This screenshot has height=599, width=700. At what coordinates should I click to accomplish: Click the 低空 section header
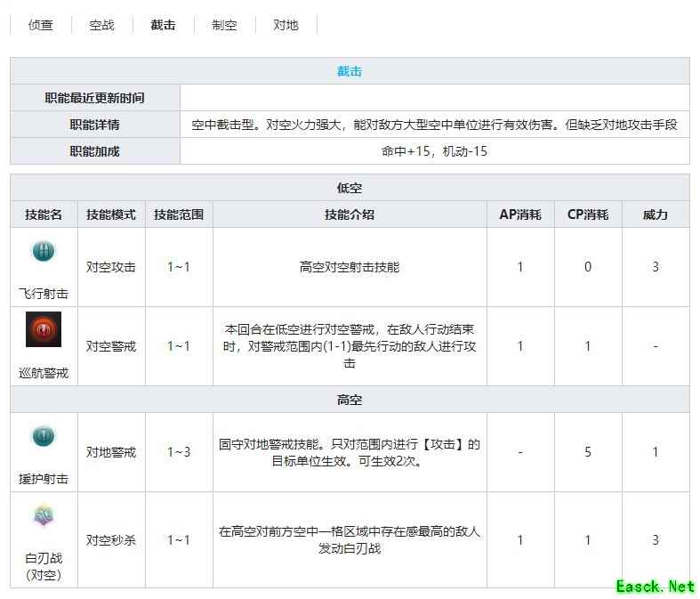[x=350, y=188]
